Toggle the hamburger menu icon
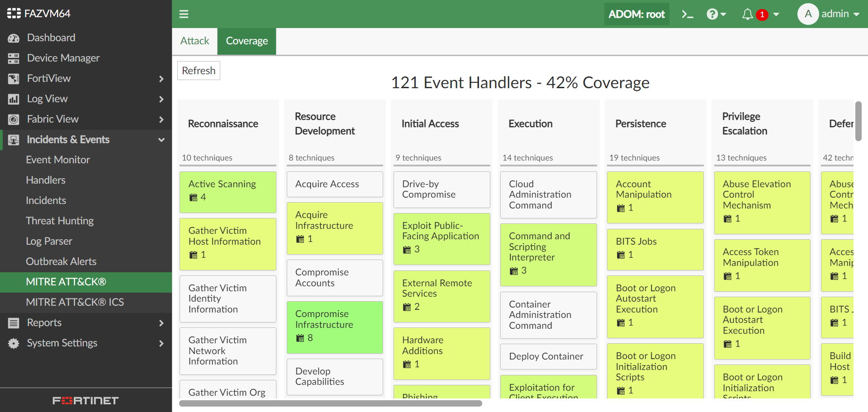 point(184,14)
